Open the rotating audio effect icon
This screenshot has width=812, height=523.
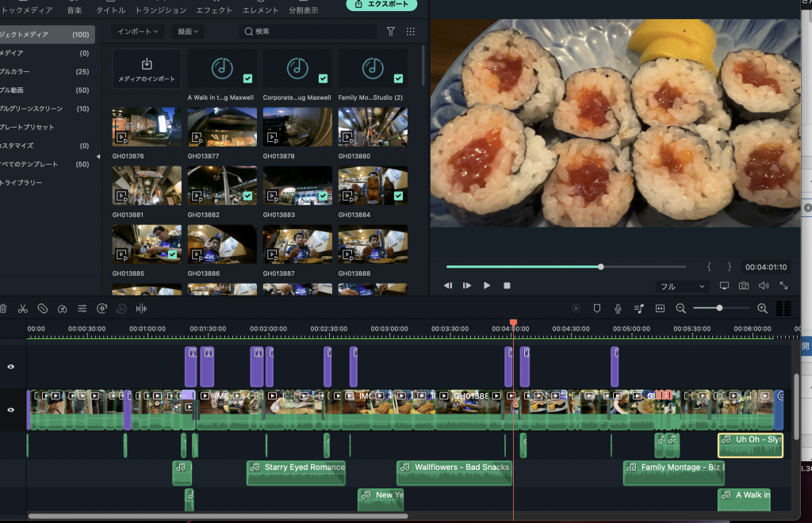pos(101,309)
